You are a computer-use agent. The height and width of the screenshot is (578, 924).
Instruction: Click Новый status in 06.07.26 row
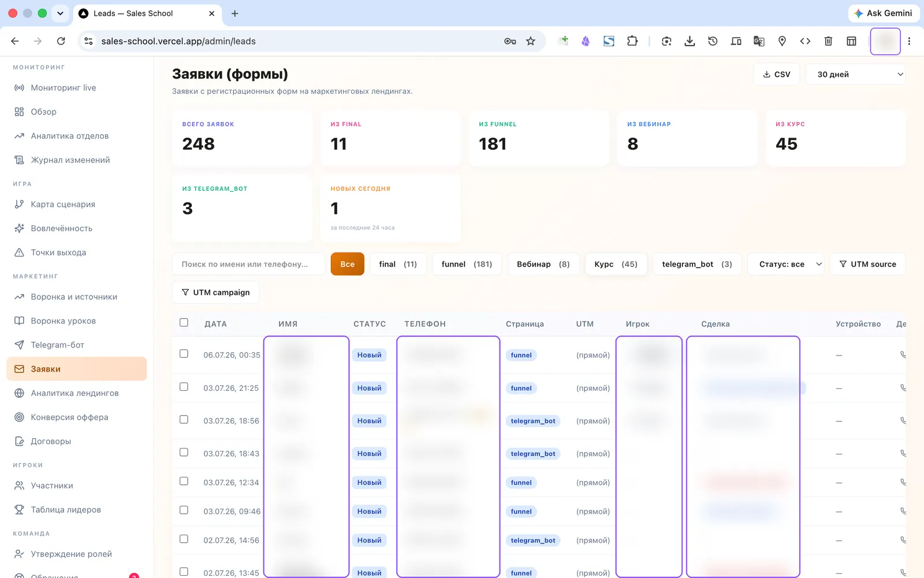click(369, 355)
